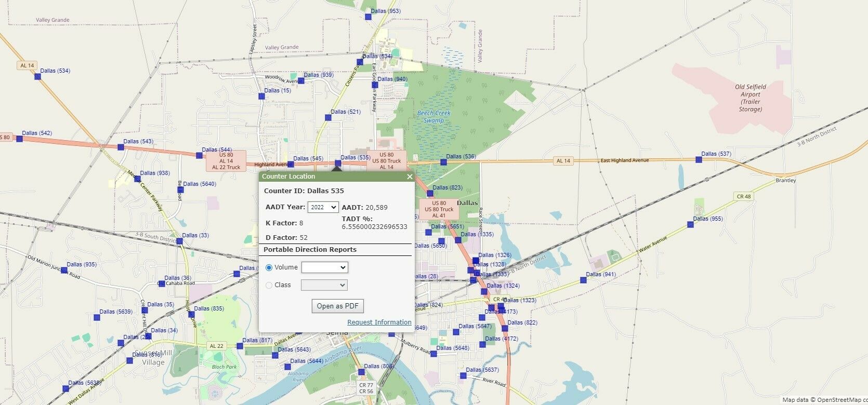868x405 pixels.
Task: Expand the Volume report dropdown
Action: 324,267
